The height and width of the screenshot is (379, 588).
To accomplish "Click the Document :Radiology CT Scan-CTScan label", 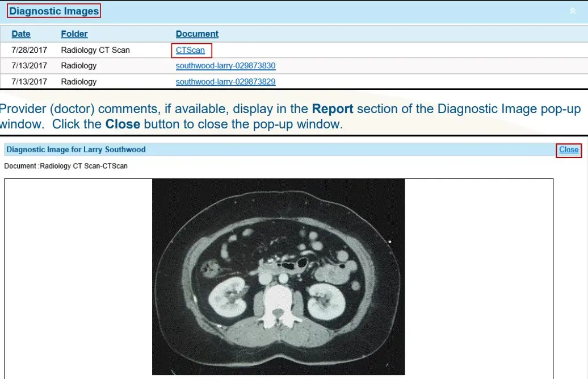I will point(66,166).
